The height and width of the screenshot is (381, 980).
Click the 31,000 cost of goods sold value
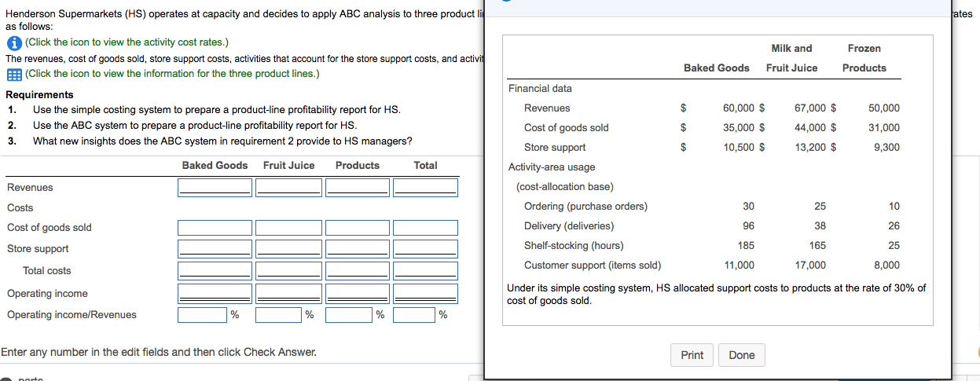point(885,128)
